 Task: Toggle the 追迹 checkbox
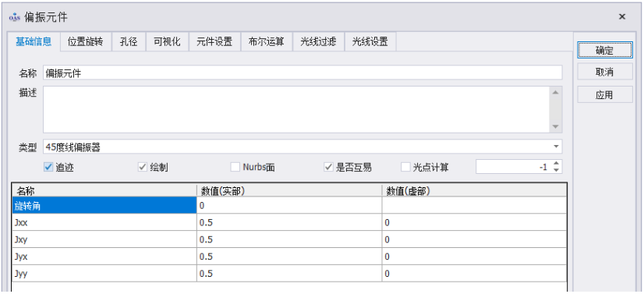coord(48,167)
